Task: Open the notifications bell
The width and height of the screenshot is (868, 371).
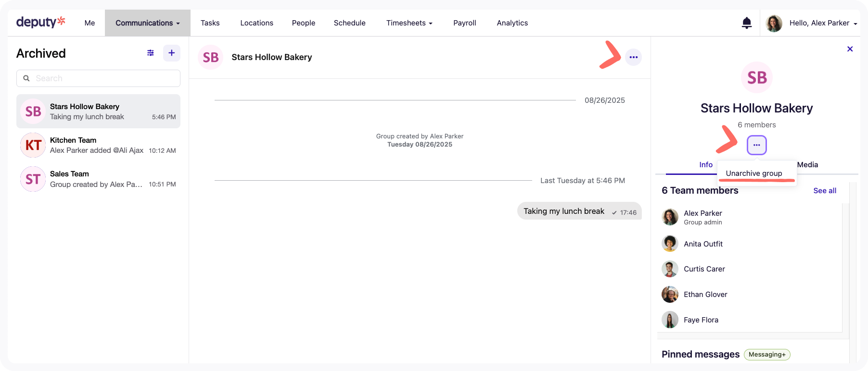Action: [x=746, y=23]
